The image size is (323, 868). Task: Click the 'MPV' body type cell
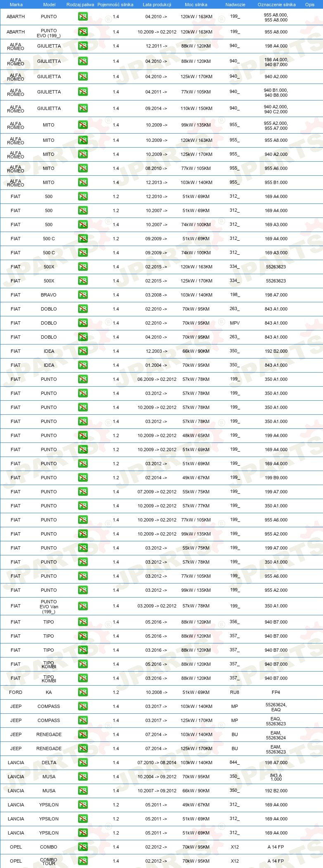[x=235, y=323]
